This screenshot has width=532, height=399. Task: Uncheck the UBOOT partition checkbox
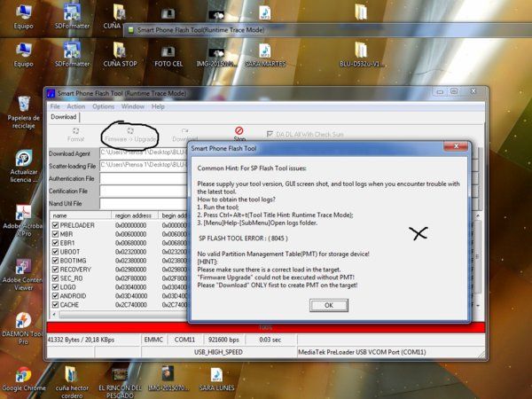(x=55, y=252)
